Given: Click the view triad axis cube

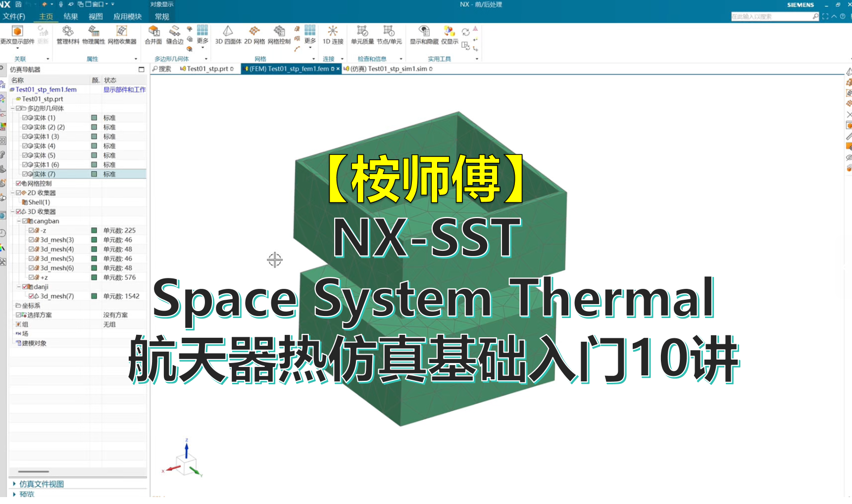Looking at the screenshot, I should pos(187,465).
